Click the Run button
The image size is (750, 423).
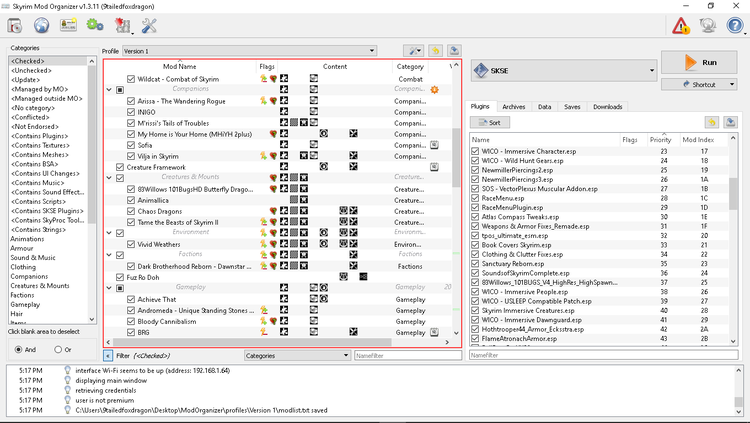(699, 62)
